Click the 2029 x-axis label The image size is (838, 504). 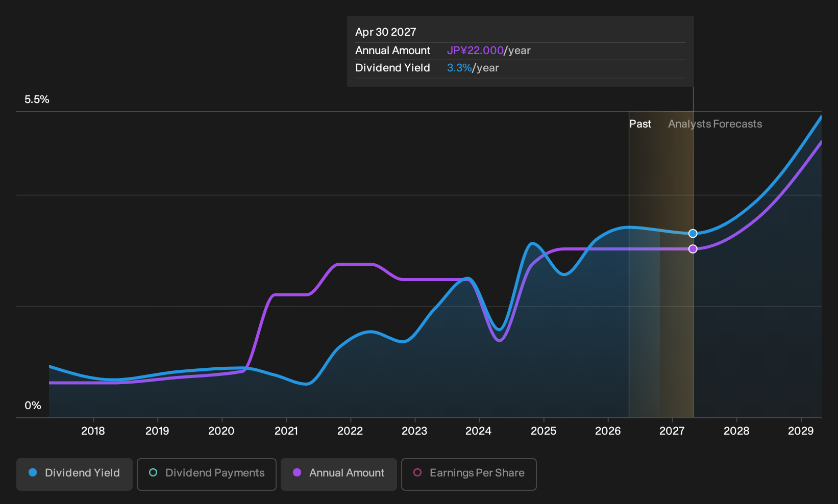pos(801,431)
